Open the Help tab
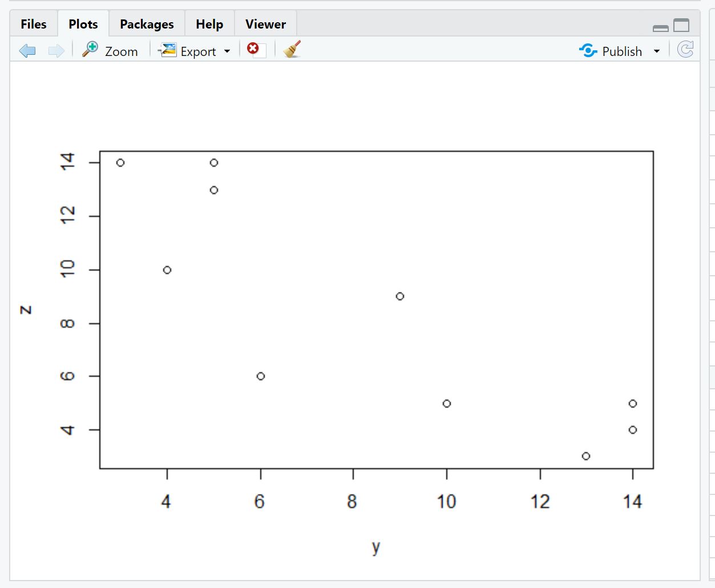This screenshot has width=715, height=588. 209,24
